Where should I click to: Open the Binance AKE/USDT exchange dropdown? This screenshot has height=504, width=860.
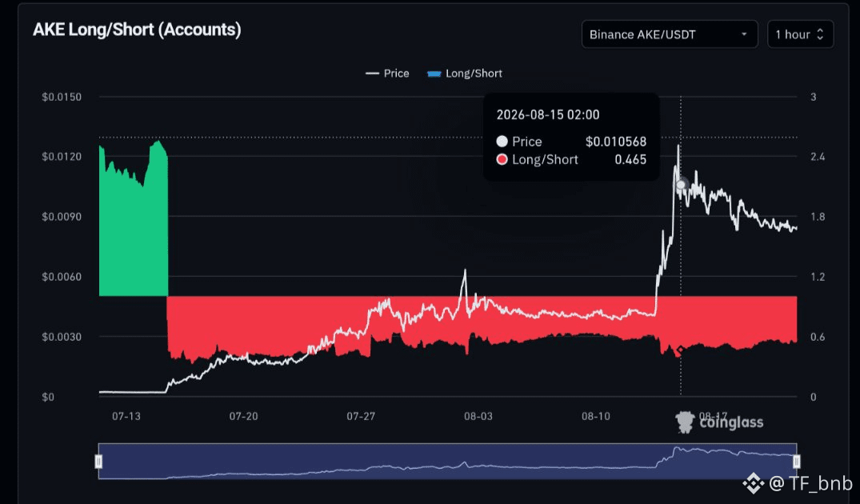tap(669, 34)
